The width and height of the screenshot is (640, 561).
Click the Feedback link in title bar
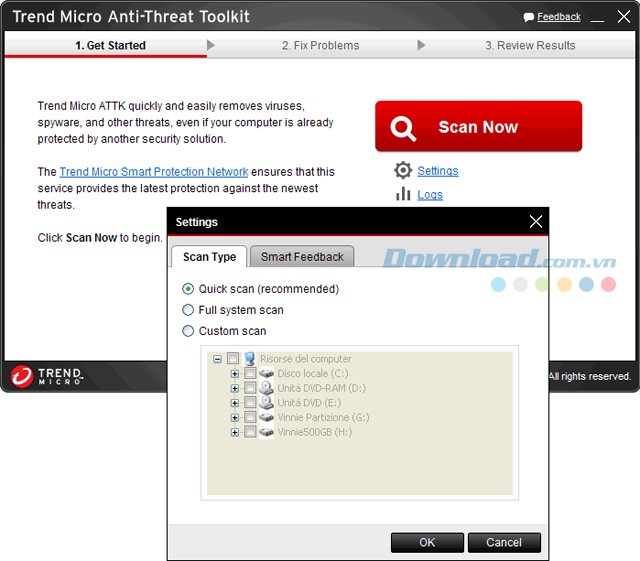pyautogui.click(x=559, y=17)
